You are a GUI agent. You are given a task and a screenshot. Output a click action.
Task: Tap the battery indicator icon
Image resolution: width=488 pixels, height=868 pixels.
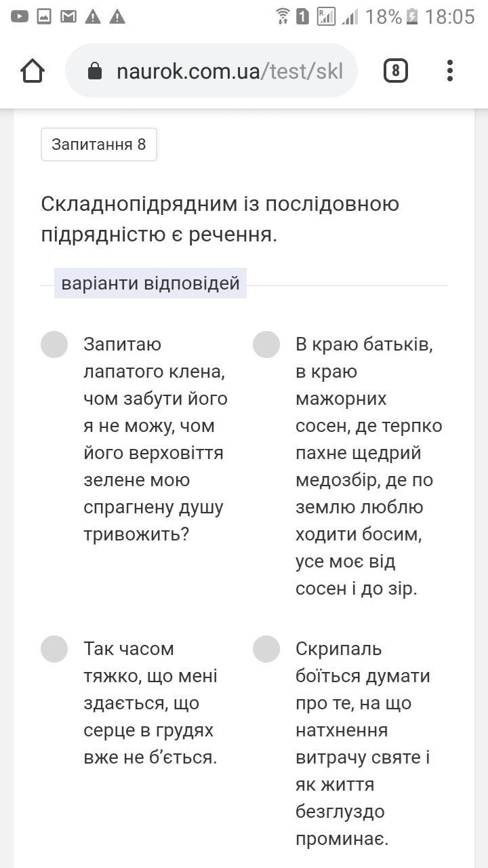[412, 16]
